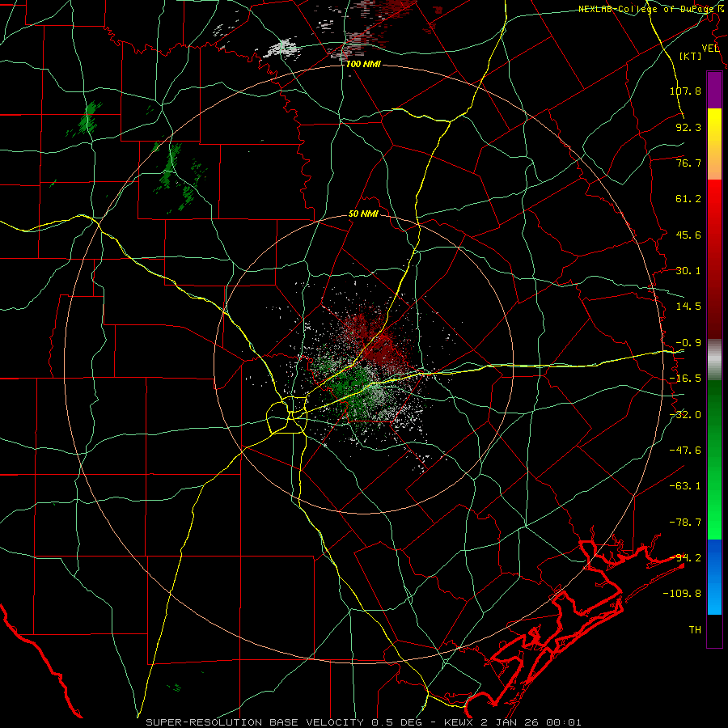Click the -109.8 velocity scale value

pyautogui.click(x=682, y=594)
